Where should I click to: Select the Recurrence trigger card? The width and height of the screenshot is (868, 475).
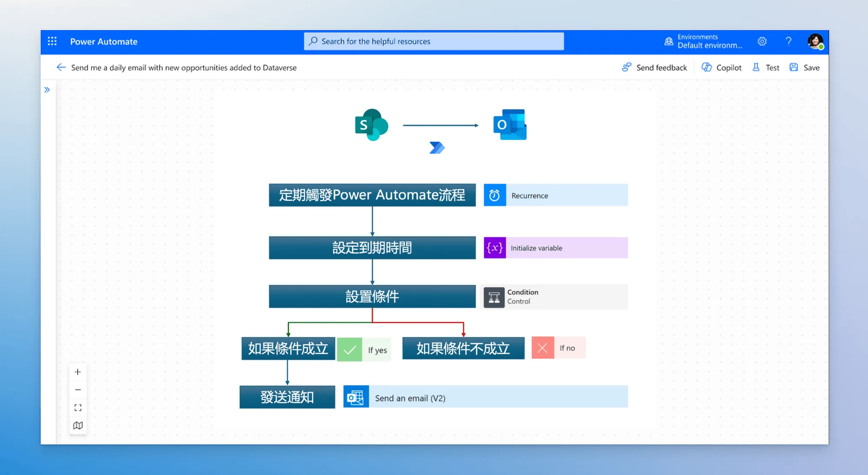[556, 195]
